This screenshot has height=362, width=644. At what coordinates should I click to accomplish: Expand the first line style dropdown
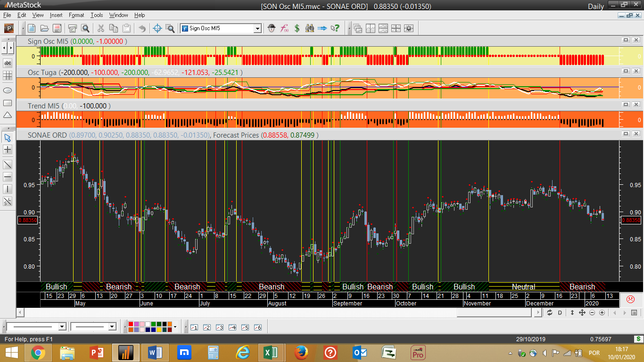62,327
